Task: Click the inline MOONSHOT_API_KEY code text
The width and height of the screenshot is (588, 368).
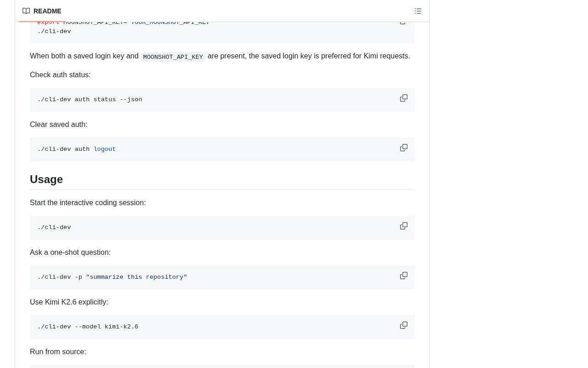Action: [x=173, y=57]
